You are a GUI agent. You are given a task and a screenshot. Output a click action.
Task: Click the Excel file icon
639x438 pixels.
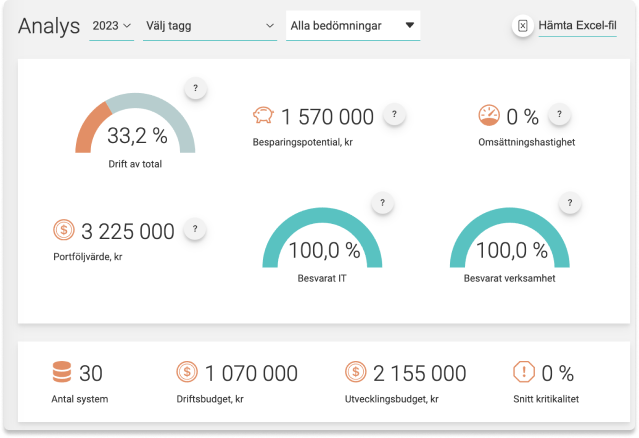pos(522,26)
